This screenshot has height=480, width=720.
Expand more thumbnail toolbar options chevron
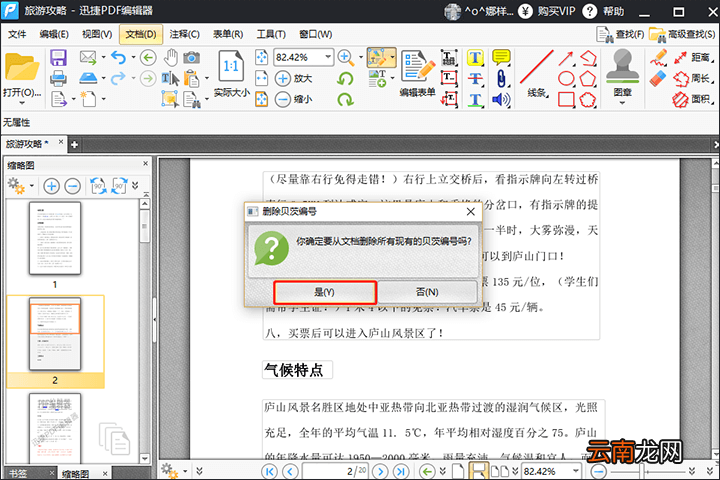coord(135,186)
